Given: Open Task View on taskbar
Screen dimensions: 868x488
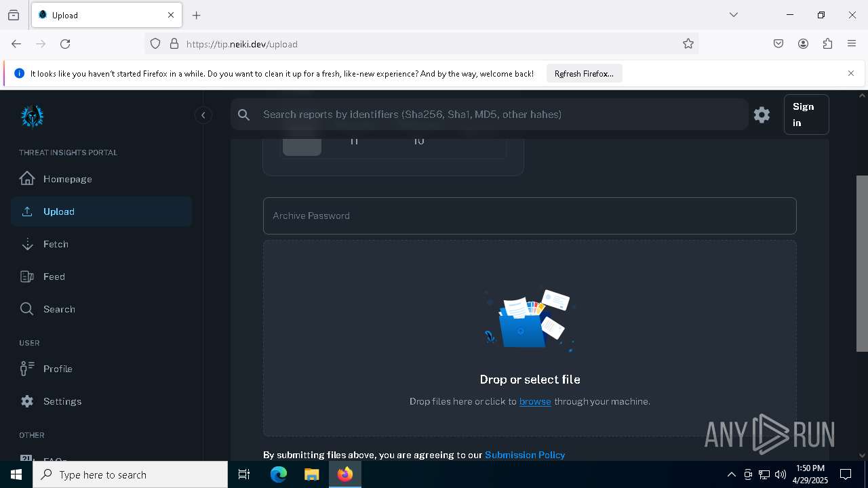Looking at the screenshot, I should (x=244, y=474).
